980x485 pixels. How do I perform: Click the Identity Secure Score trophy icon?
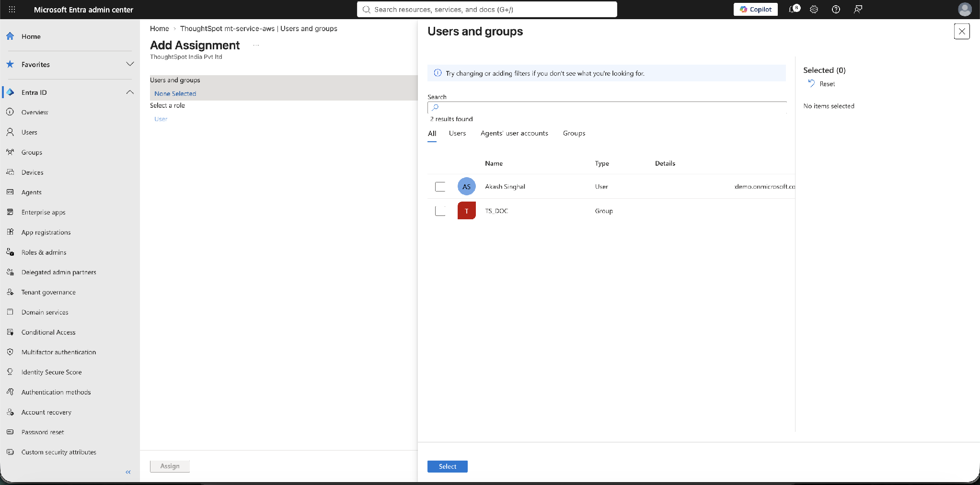10,372
